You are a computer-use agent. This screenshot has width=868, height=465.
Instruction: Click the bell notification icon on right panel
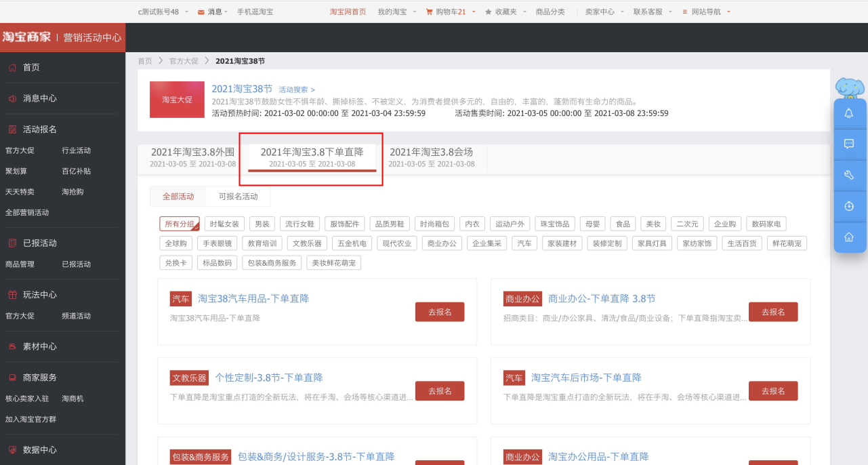[849, 113]
